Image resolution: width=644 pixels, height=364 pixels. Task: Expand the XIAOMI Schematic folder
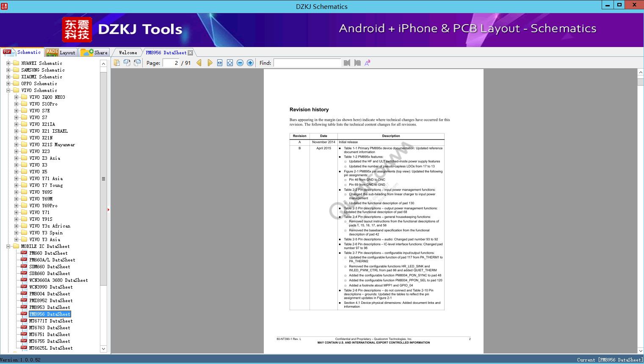[8, 77]
